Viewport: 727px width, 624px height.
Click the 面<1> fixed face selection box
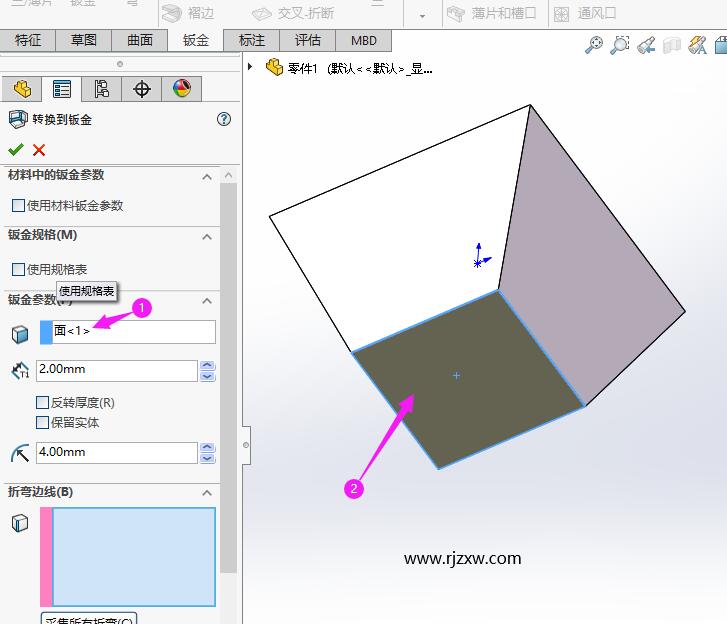pos(128,332)
